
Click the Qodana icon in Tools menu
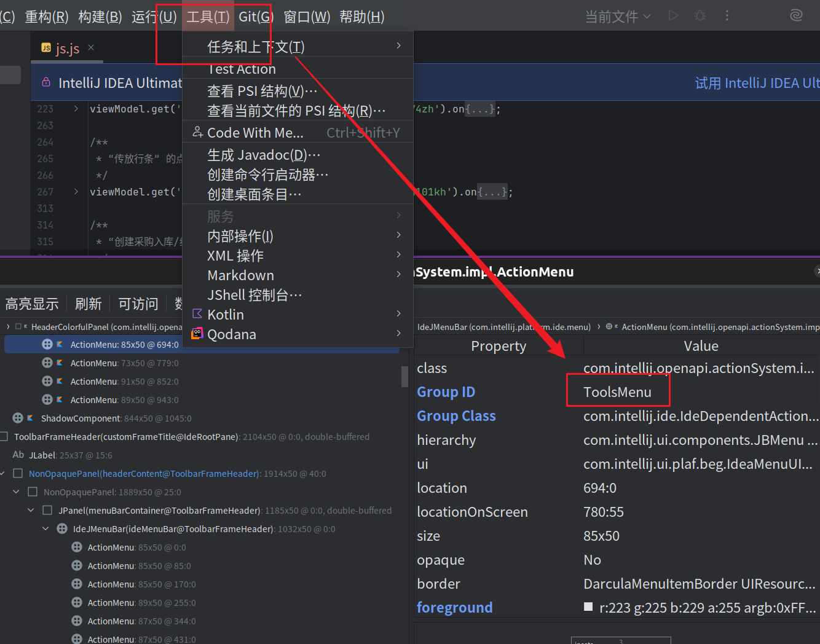tap(197, 334)
